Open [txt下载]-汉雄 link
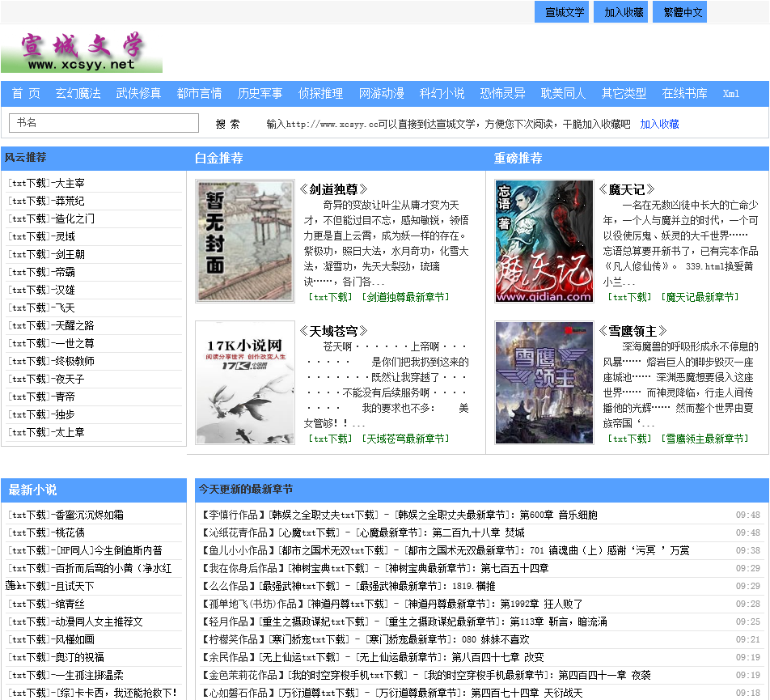 coord(41,290)
